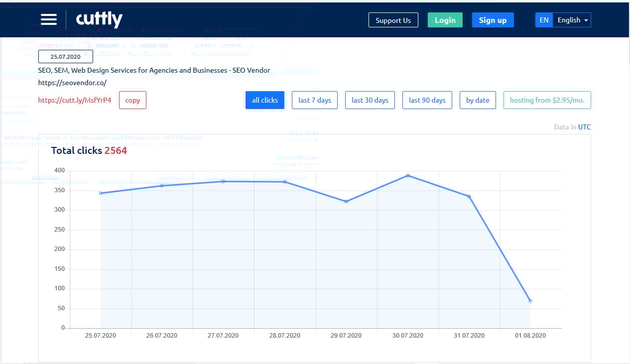This screenshot has height=364, width=630.
Task: Click the Support Us button
Action: (x=393, y=20)
